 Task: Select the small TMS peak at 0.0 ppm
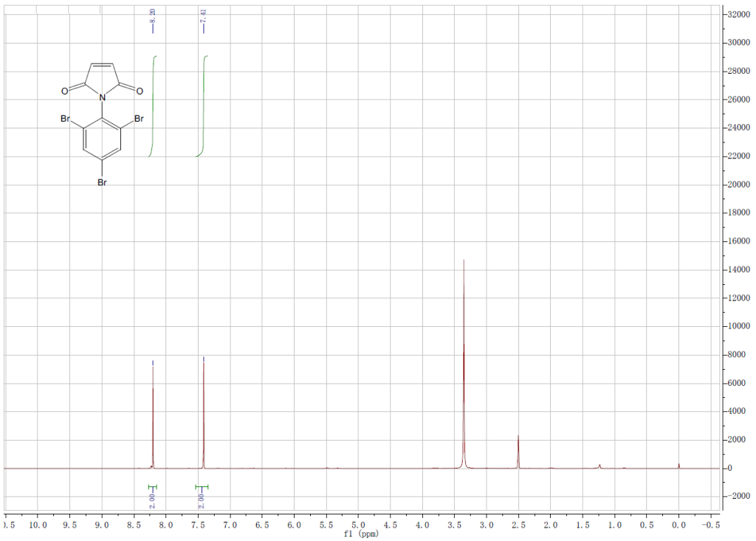tap(678, 464)
